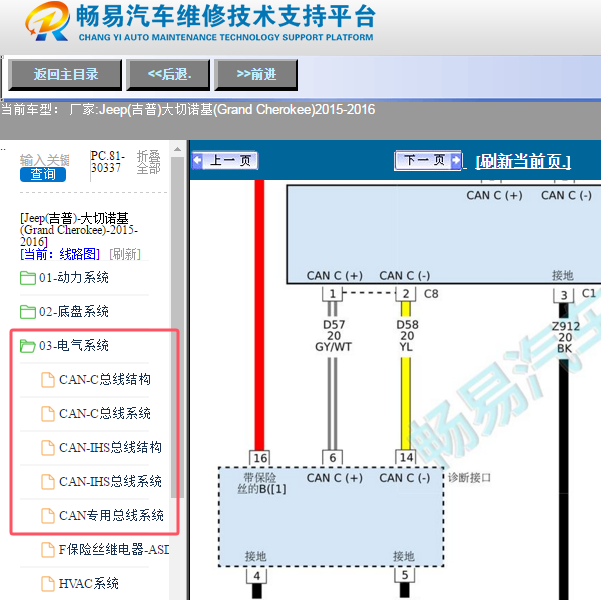The image size is (601, 600).
Task: Select the PC.81-30337 code text
Action: 108,162
